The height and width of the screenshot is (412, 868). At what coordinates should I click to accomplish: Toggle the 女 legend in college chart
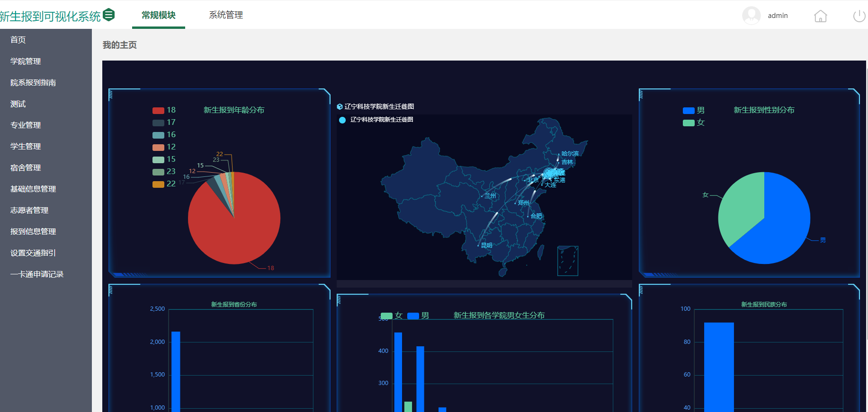pos(386,316)
